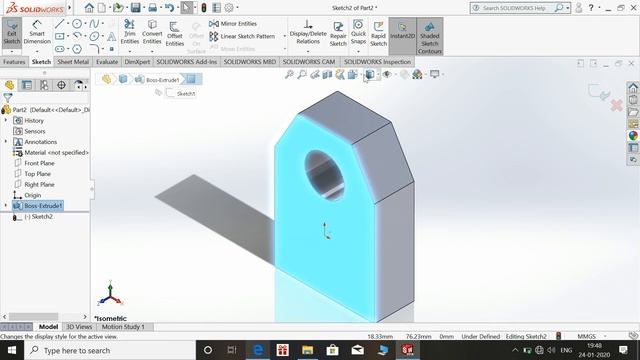Select the Polygon sketch tool
The image size is (640, 360).
(76, 49)
